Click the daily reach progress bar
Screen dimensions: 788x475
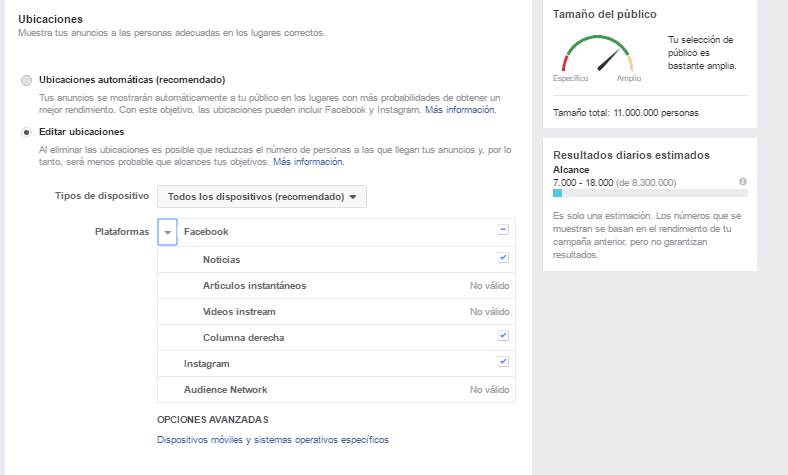pyautogui.click(x=650, y=193)
